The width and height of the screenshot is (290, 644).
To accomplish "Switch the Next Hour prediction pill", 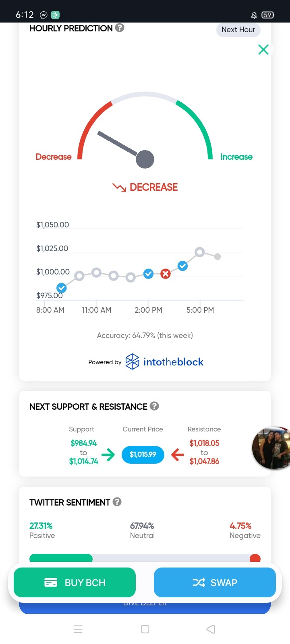I will click(238, 30).
